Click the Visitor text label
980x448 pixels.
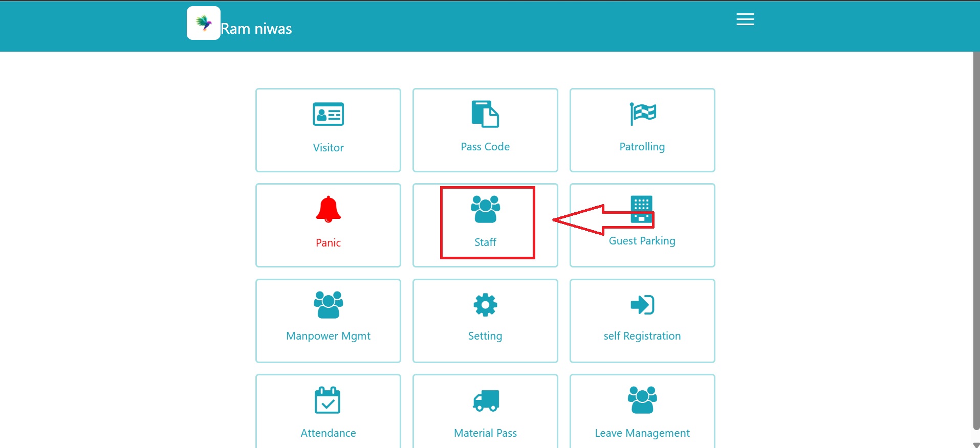click(x=328, y=148)
